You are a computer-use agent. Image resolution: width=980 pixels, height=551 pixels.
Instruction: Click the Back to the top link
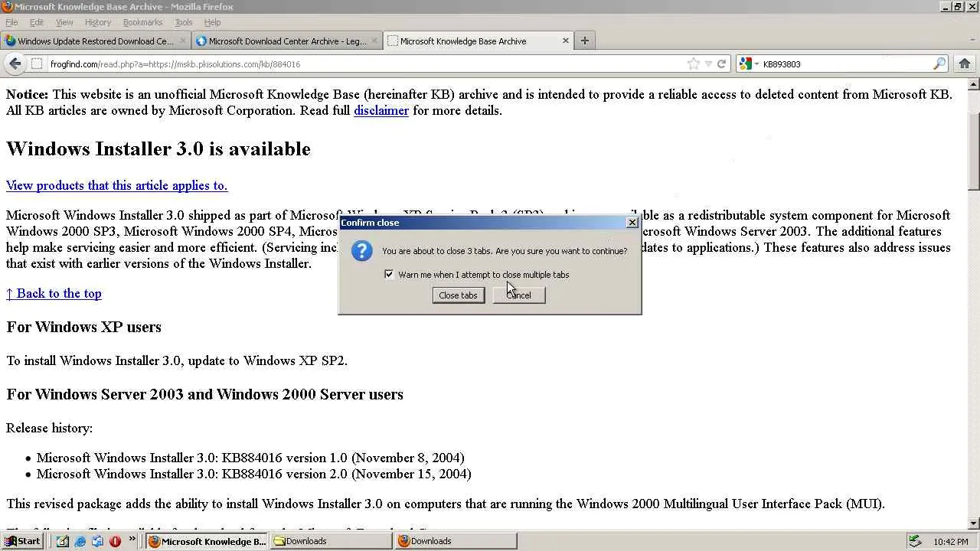tap(54, 293)
